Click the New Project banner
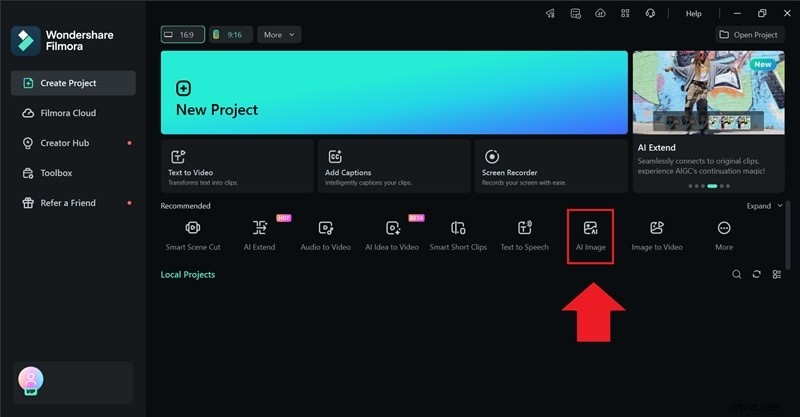The height and width of the screenshot is (417, 800). [394, 93]
